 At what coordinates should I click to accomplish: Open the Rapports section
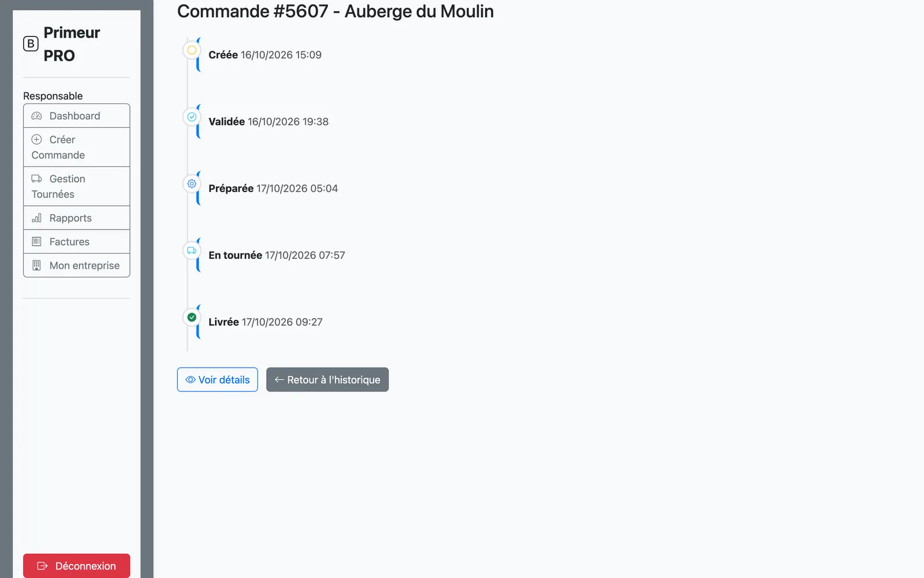(77, 218)
